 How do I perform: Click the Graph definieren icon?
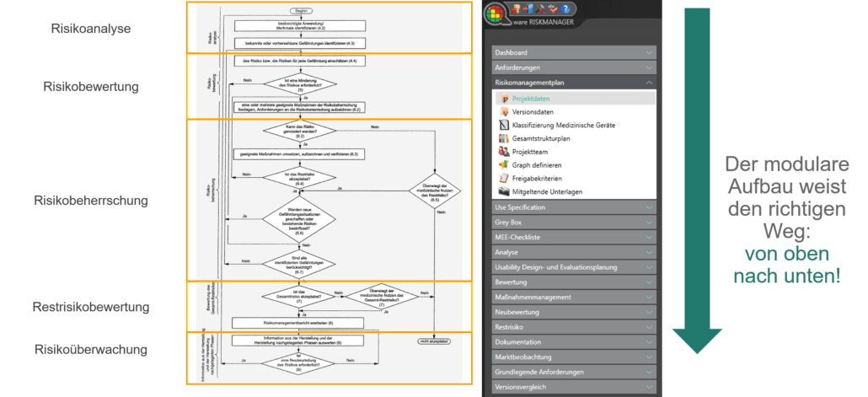pos(503,165)
